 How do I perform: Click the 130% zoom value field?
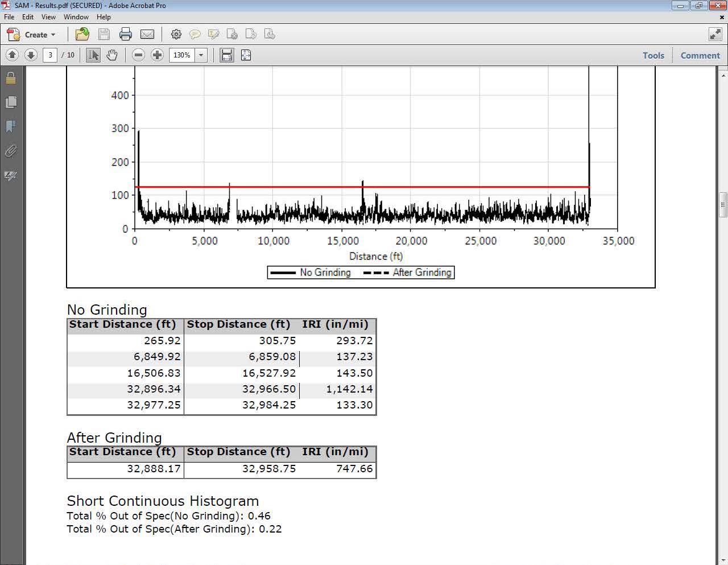[x=182, y=55]
